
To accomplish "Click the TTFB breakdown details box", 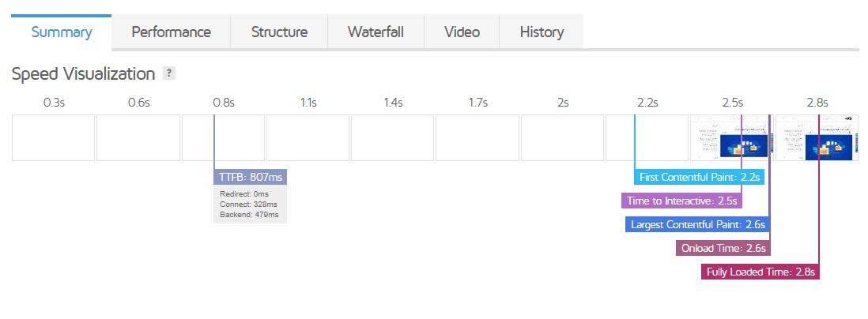I will coord(250,205).
